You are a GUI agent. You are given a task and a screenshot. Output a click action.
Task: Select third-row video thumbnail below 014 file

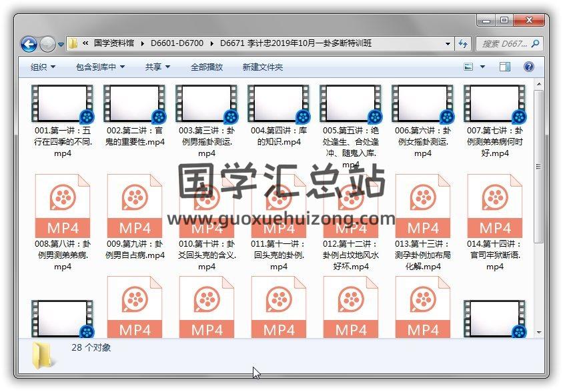[x=495, y=319]
